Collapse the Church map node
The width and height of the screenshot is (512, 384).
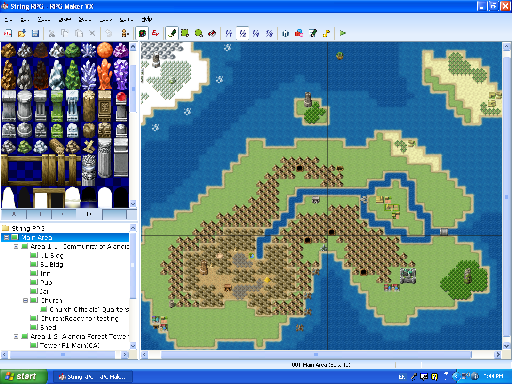pos(25,300)
